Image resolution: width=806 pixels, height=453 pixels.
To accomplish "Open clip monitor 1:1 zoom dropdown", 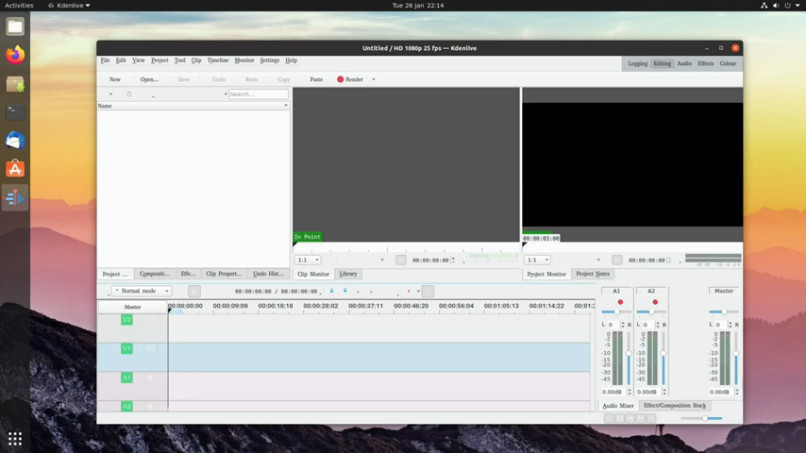I will pos(308,260).
